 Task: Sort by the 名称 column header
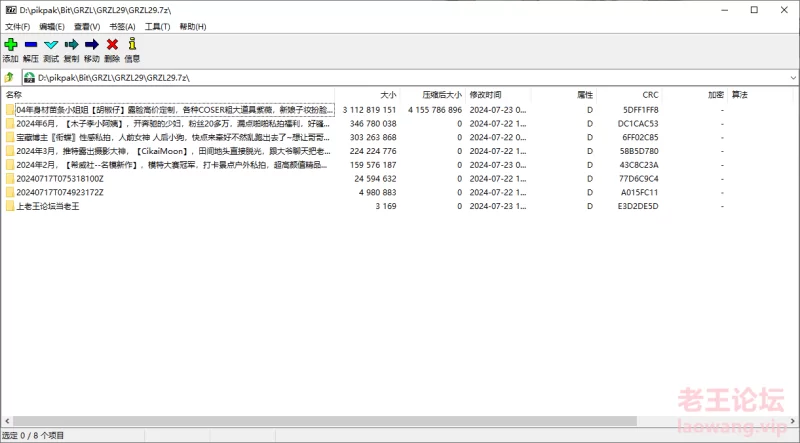pos(167,95)
